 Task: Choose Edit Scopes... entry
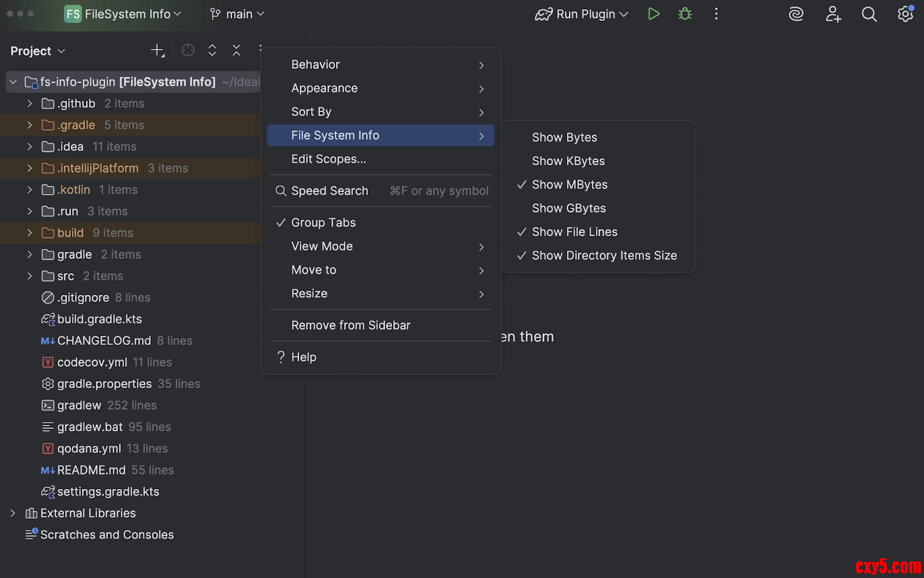(328, 159)
